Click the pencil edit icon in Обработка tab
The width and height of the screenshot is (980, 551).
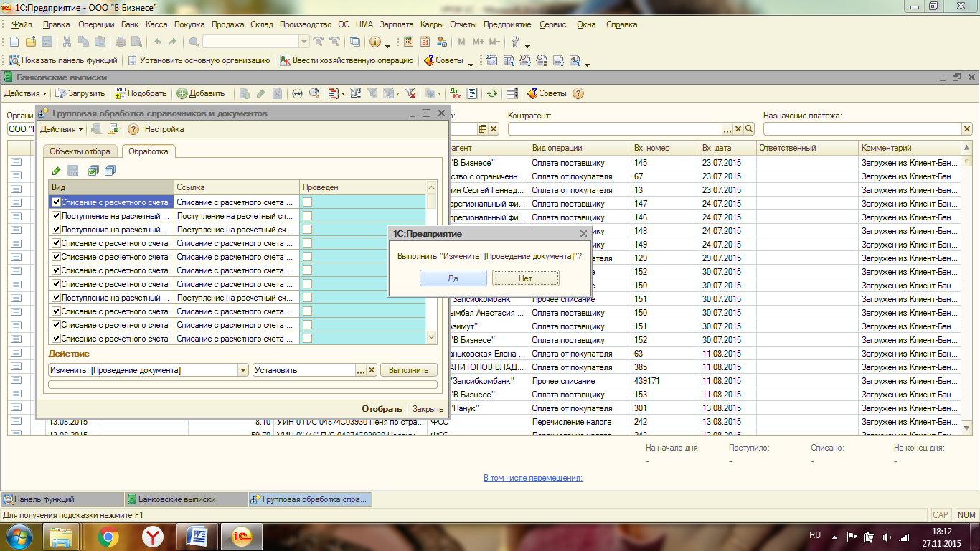click(56, 170)
